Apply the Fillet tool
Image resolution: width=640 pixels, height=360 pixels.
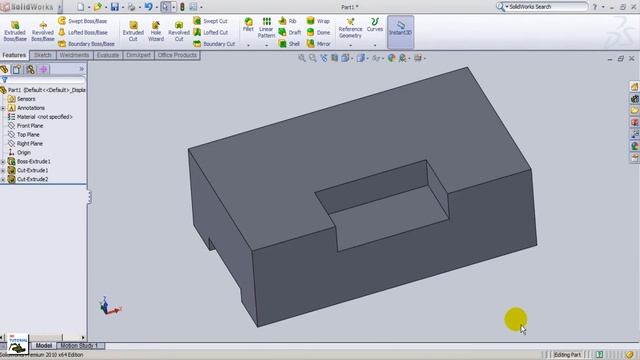coord(248,24)
